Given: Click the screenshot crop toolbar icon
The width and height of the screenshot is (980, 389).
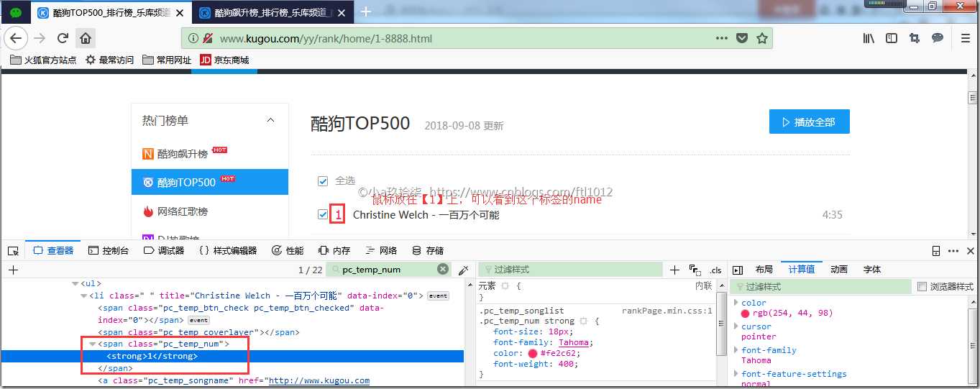Looking at the screenshot, I should click(915, 38).
